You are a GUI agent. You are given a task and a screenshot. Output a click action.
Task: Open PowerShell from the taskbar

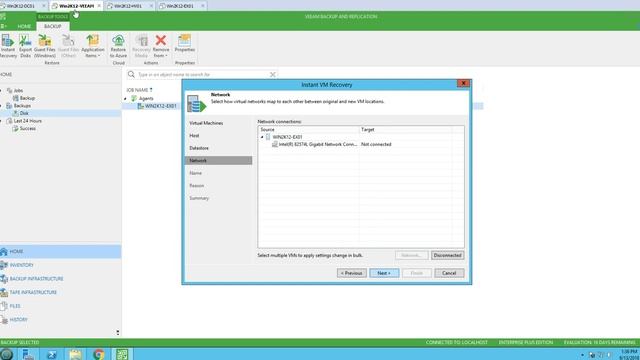tap(52, 354)
